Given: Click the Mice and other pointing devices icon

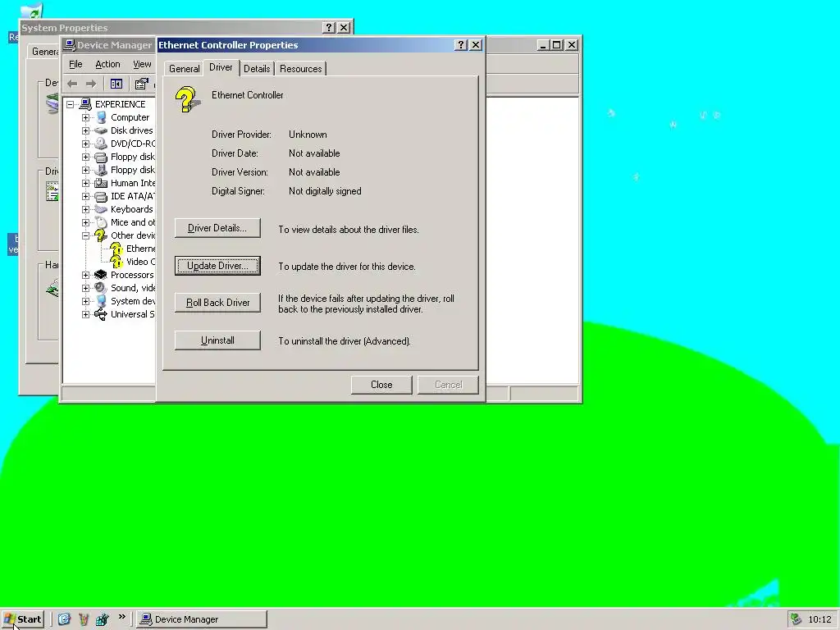Looking at the screenshot, I should pyautogui.click(x=101, y=222).
